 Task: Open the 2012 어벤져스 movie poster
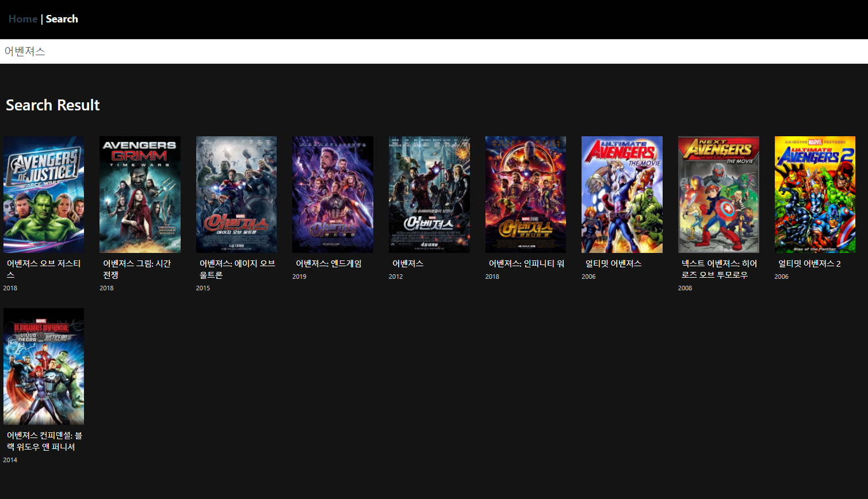point(429,194)
